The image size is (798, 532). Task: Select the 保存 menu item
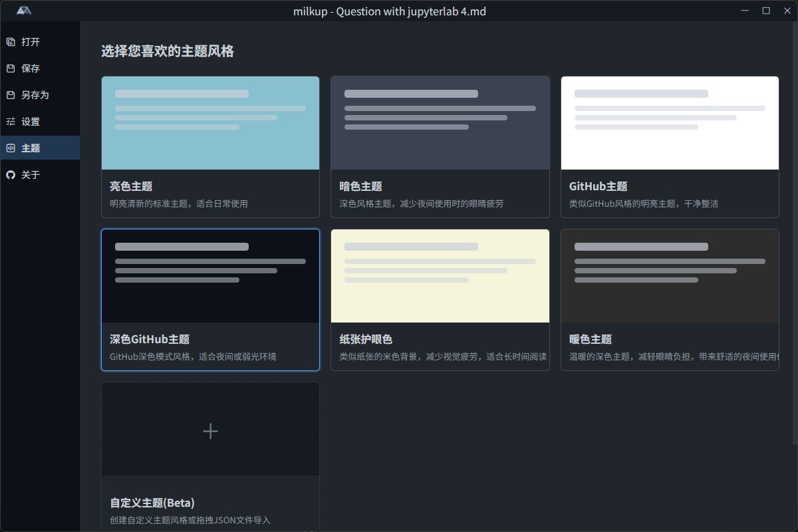[x=40, y=68]
